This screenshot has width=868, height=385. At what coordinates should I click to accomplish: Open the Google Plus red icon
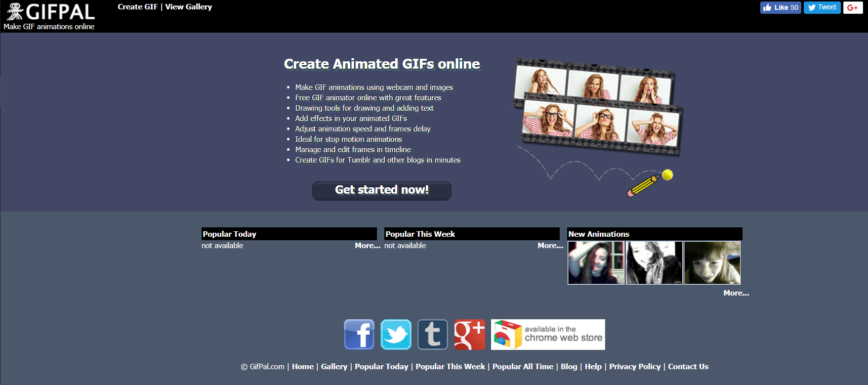click(x=469, y=335)
